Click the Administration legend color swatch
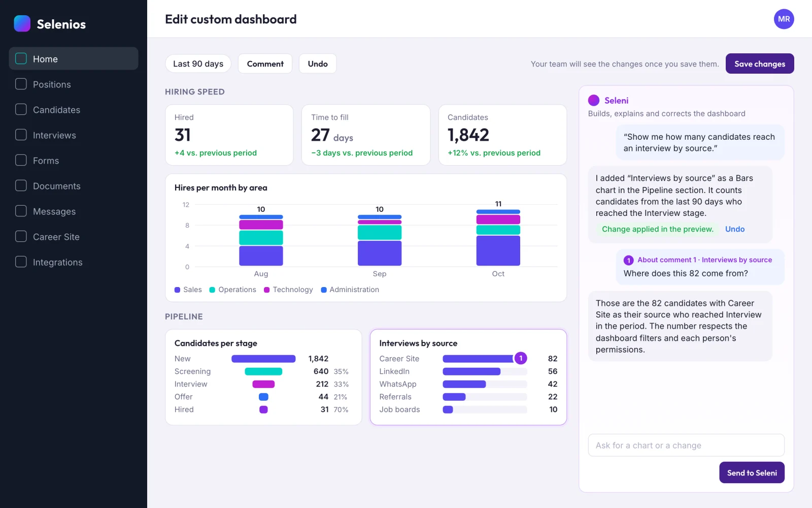 click(324, 290)
